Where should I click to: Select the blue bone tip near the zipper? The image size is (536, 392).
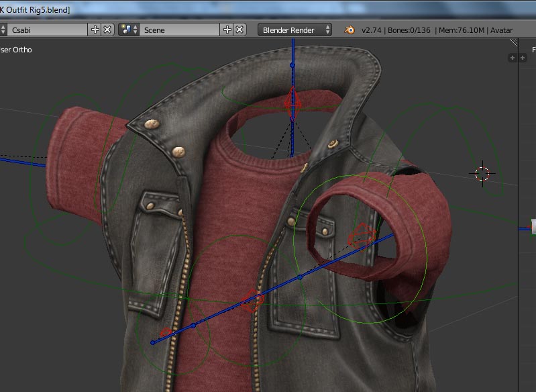tap(152, 342)
